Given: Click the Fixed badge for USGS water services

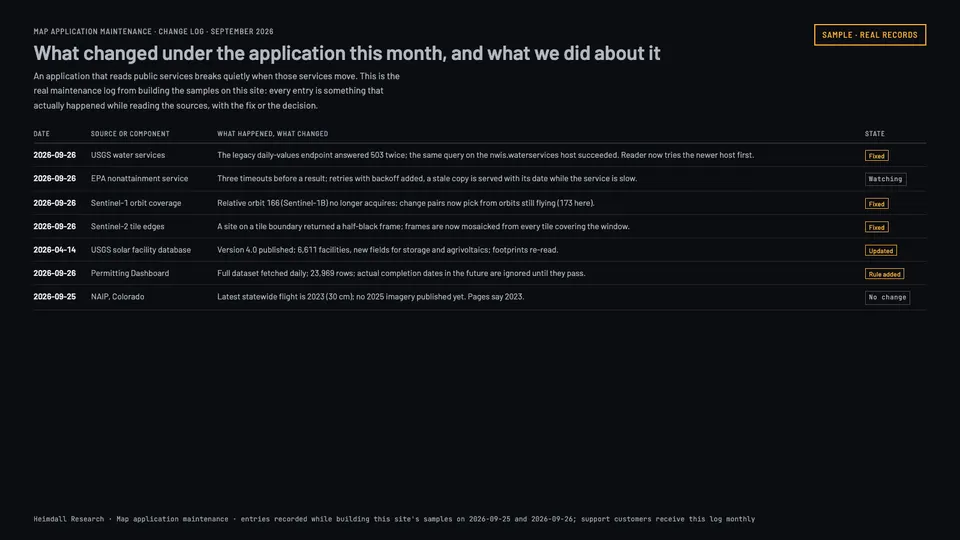Looking at the screenshot, I should click(876, 156).
